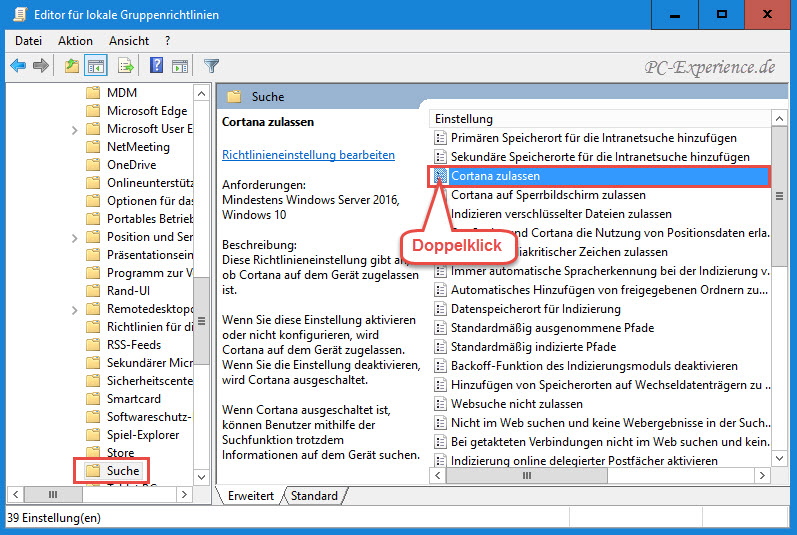Open the Ansicht menu
The height and width of the screenshot is (535, 797).
pyautogui.click(x=129, y=41)
